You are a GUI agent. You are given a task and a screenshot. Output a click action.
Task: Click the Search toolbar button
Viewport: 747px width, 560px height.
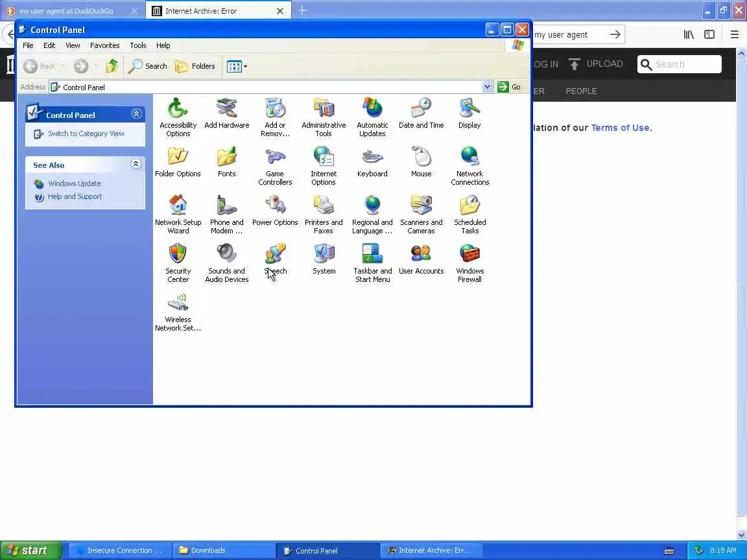tap(148, 65)
